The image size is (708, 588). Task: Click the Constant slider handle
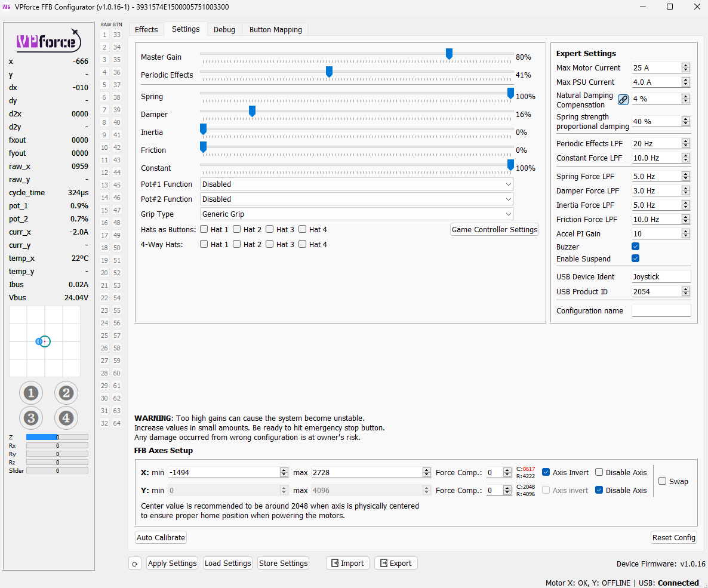[510, 165]
